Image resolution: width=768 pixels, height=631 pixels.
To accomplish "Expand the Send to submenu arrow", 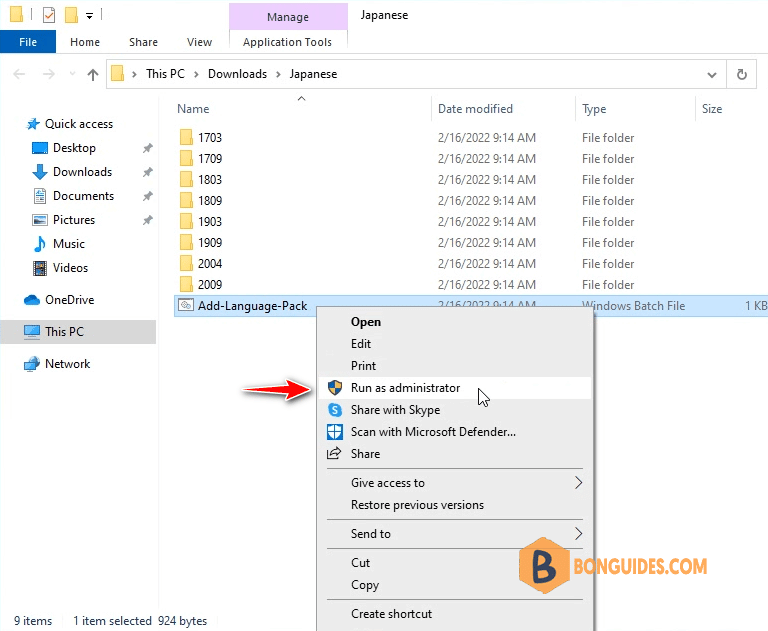I will (578, 534).
